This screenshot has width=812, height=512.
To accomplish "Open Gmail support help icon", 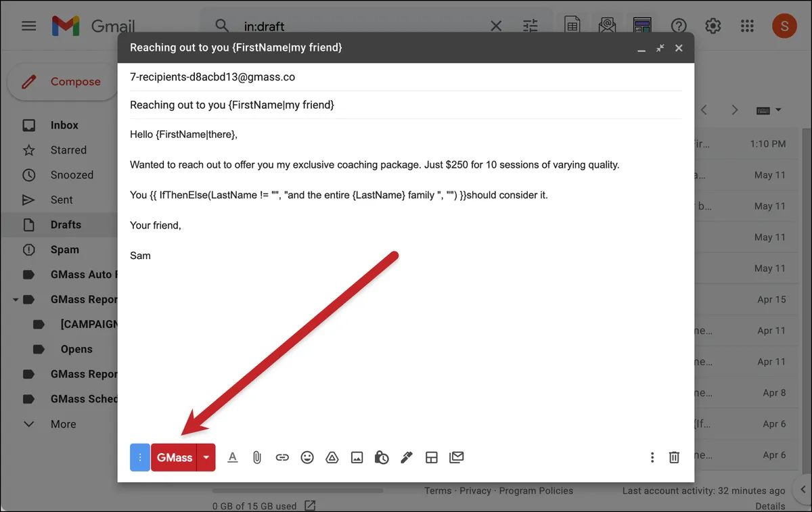I will (x=679, y=26).
